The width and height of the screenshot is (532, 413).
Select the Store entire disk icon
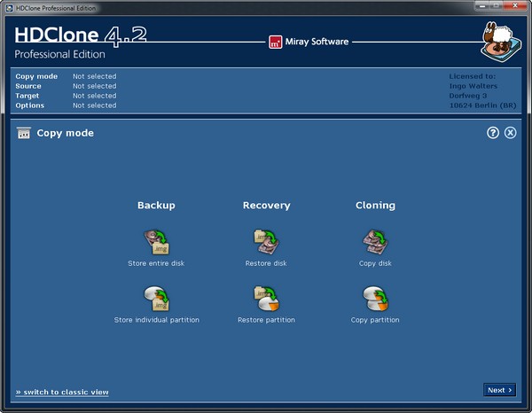click(x=156, y=241)
